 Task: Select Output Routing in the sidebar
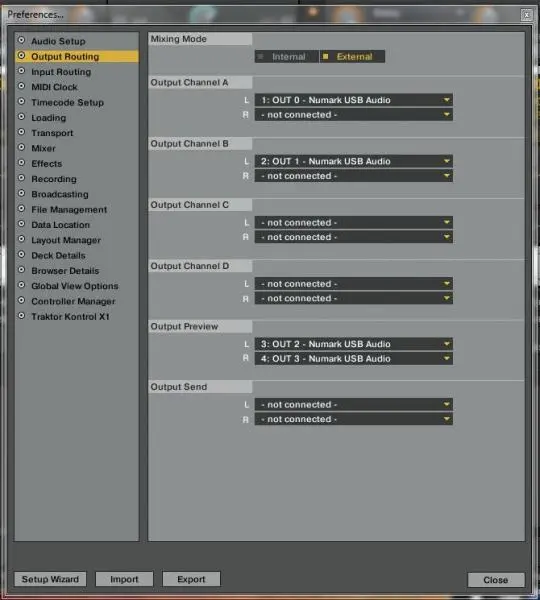click(x=77, y=56)
